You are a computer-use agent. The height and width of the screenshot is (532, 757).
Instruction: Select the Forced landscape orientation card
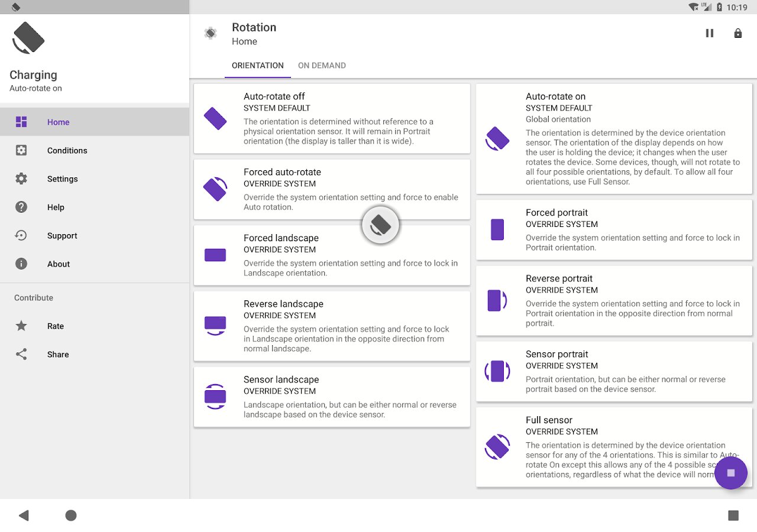332,255
